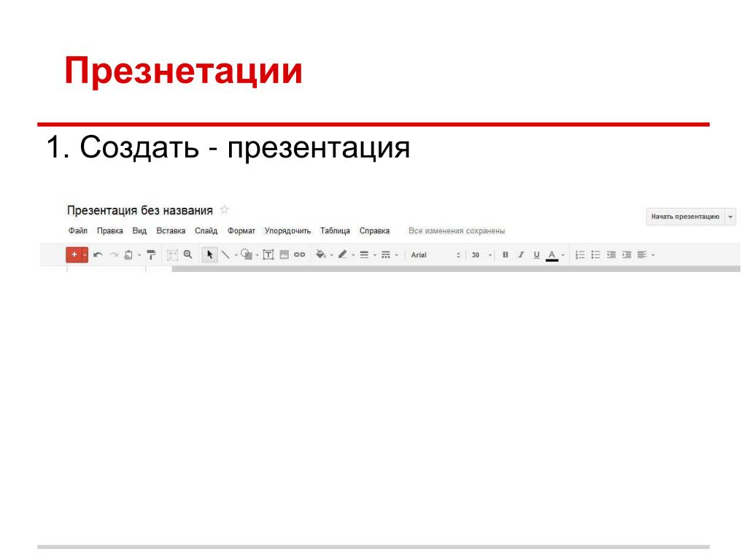The image size is (747, 560).
Task: Select the arrow cursor tool
Action: tap(209, 254)
